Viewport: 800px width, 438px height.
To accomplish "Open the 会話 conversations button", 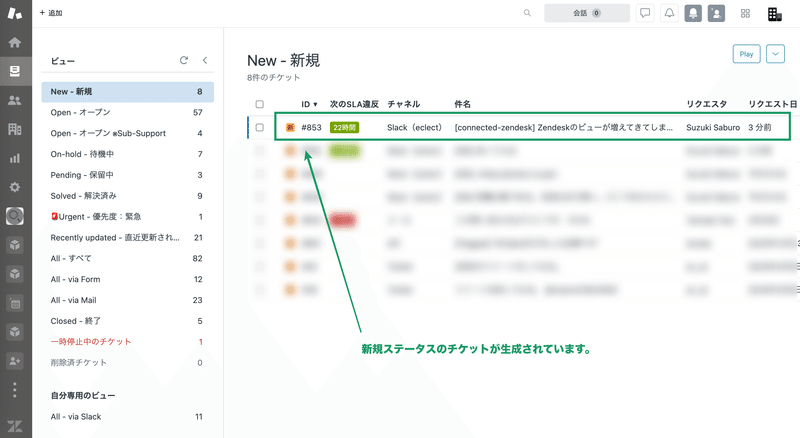I will click(x=587, y=13).
